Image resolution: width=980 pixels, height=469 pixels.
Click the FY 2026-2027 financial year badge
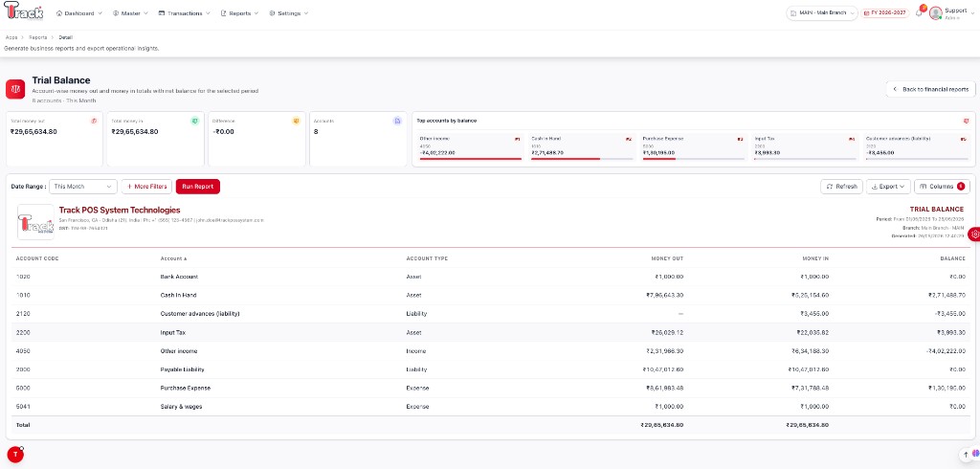pyautogui.click(x=885, y=13)
